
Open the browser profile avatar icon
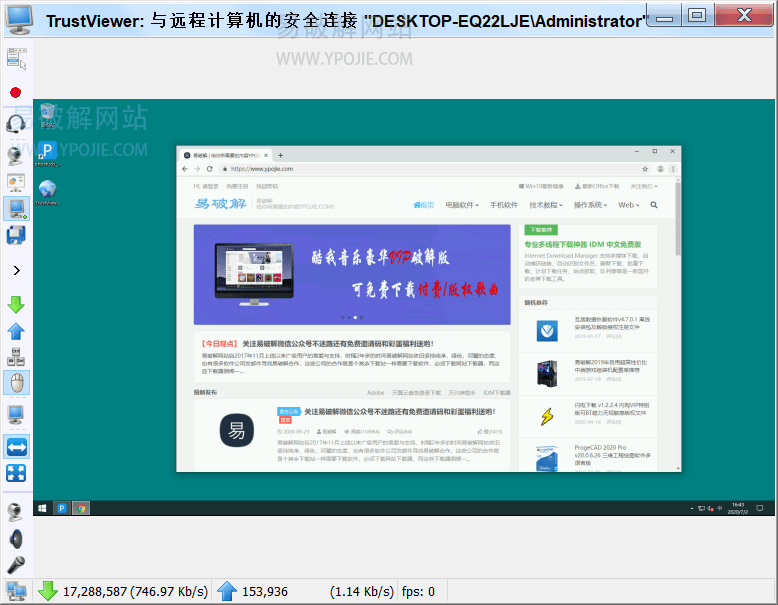click(660, 169)
